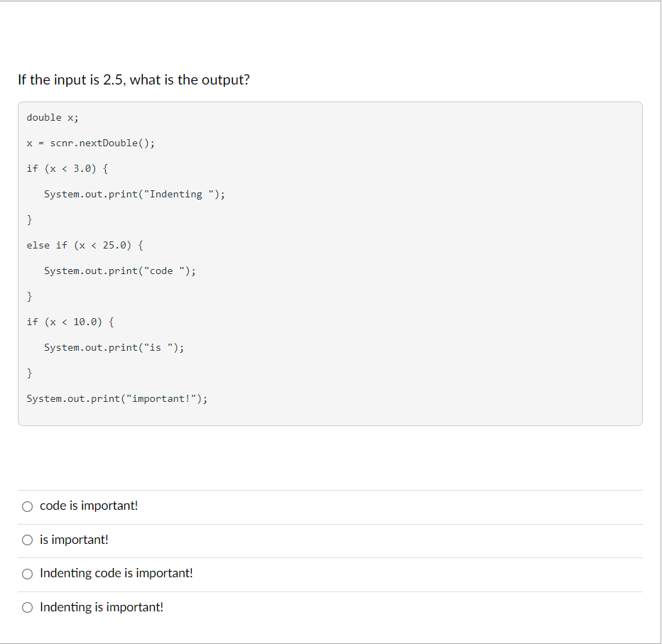Click the label text "code is important!"
The height and width of the screenshot is (644, 662).
point(89,506)
